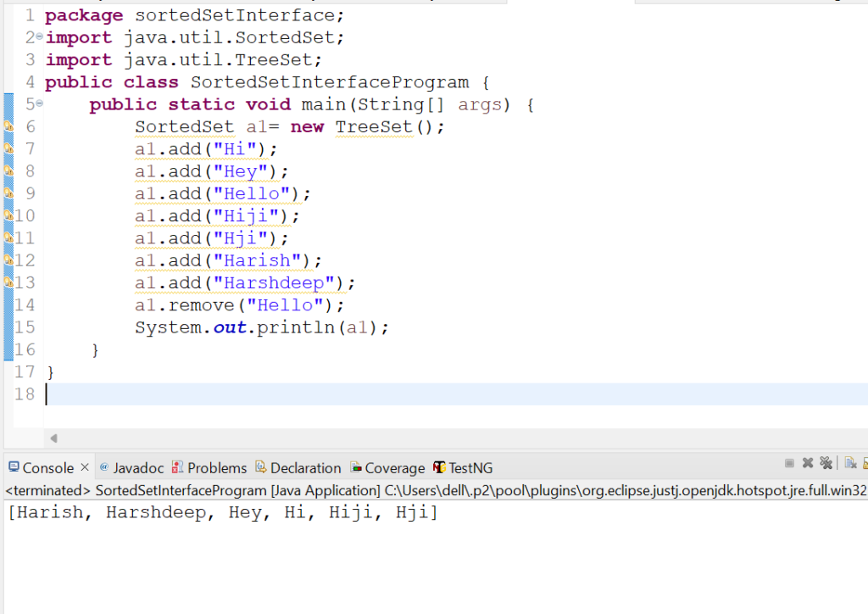
Task: Click the editor horizontal scrollbar left arrow
Action: pyautogui.click(x=53, y=438)
